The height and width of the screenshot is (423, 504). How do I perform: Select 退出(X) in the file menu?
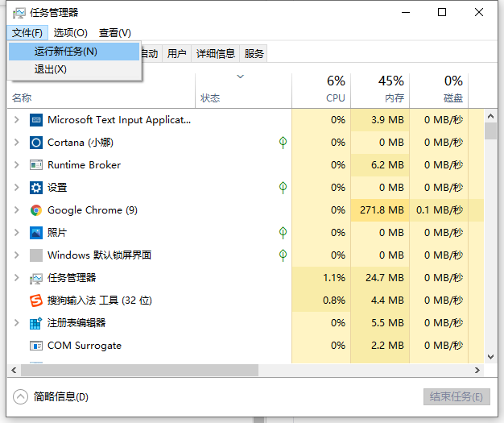point(50,70)
